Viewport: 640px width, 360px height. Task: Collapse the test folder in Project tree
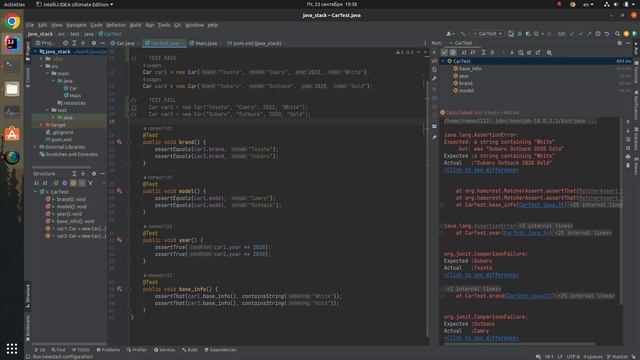point(47,110)
